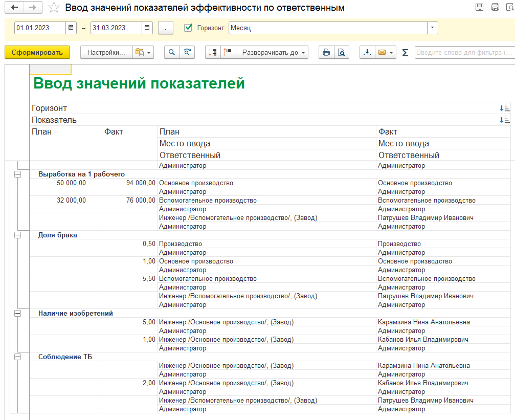The image size is (515, 420).
Task: Click fact value 2,00 under Соблюдение ТБ
Action: pyautogui.click(x=149, y=383)
